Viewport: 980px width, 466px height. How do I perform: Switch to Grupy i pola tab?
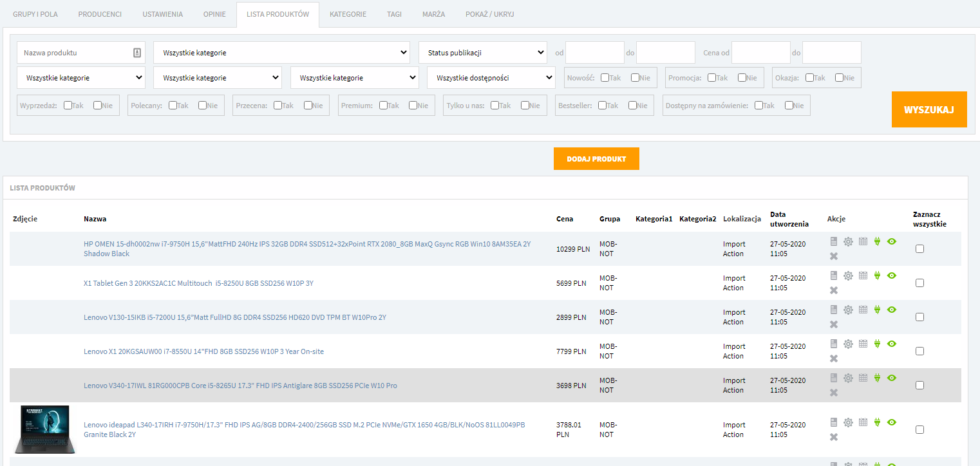pos(35,14)
